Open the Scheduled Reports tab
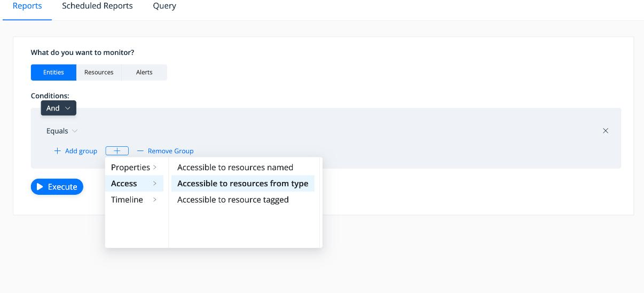Image resolution: width=644 pixels, height=293 pixels. coord(97,6)
